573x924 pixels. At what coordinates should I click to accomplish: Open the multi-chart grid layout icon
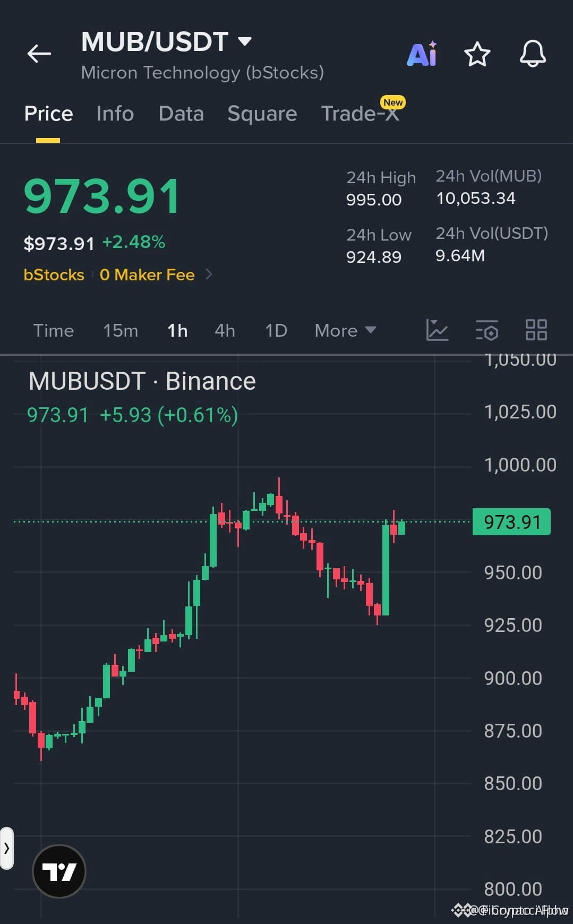click(536, 330)
